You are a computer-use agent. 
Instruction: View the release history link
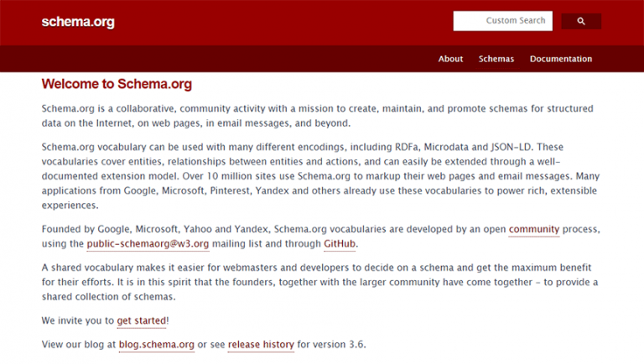coord(261,344)
